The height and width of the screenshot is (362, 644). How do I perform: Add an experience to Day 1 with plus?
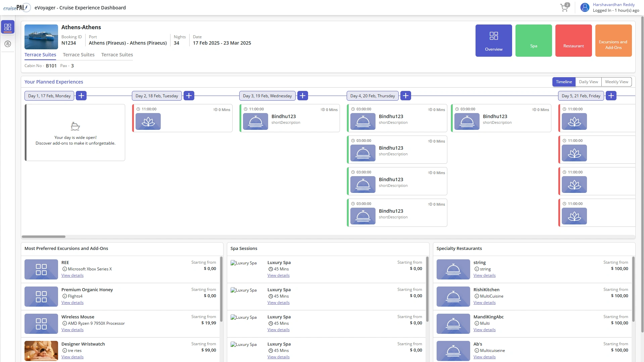[81, 96]
